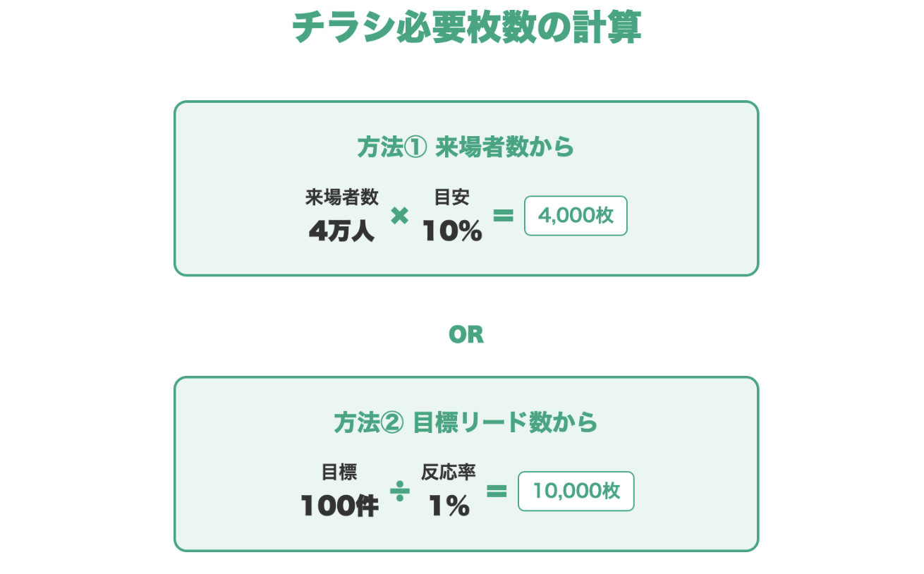Image resolution: width=924 pixels, height=574 pixels.
Task: Click the 目安 label
Action: pos(452,197)
